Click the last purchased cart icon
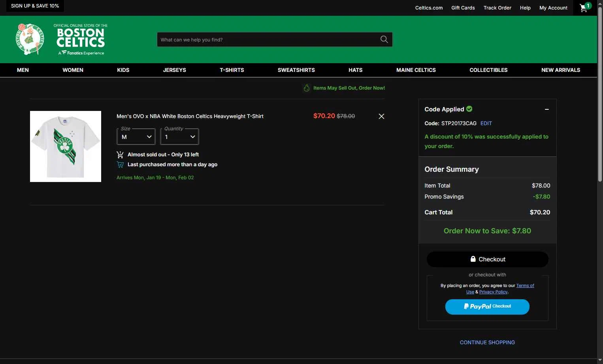 point(120,165)
